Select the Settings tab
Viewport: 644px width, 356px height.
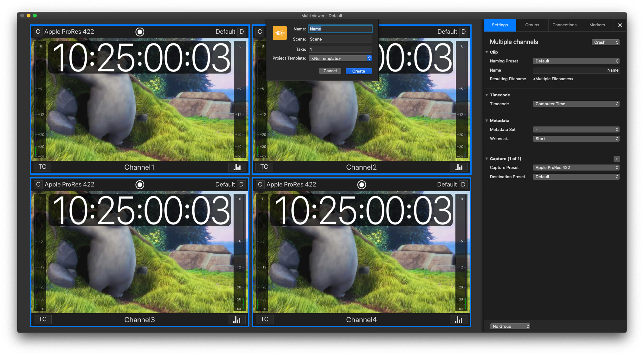point(500,25)
